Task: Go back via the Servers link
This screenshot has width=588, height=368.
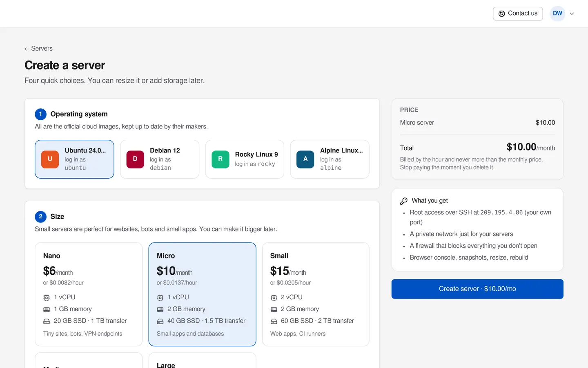Action: 38,49
